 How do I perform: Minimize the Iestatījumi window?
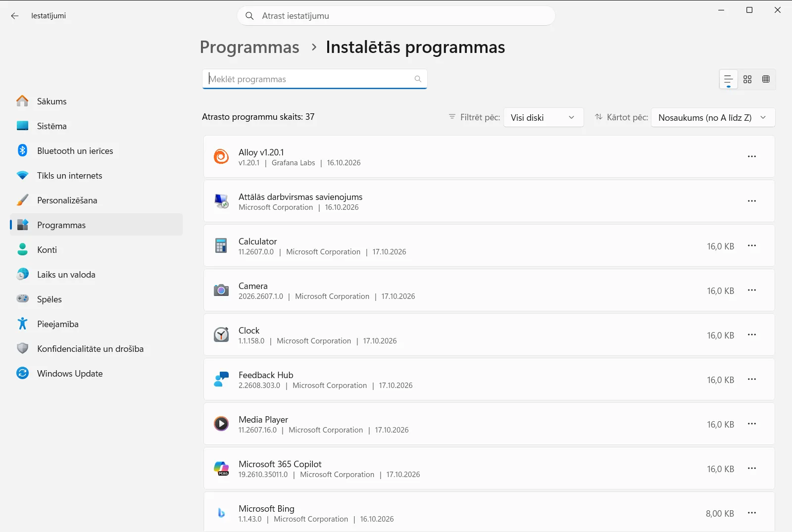pyautogui.click(x=721, y=10)
